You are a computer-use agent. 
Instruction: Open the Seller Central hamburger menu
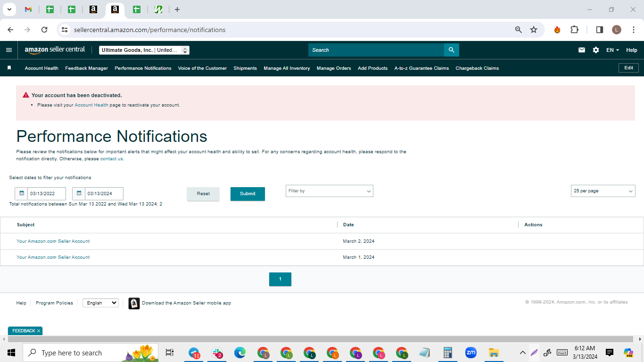pos(9,50)
